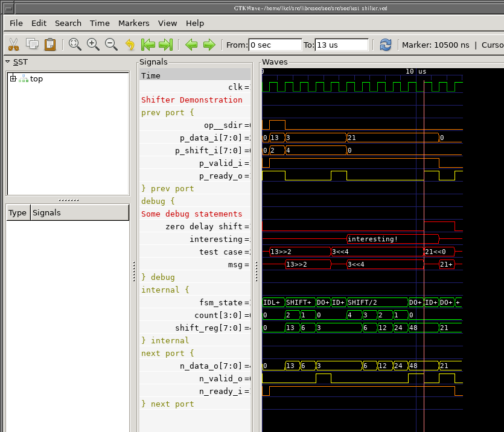Viewport: 504px width, 432px height.
Task: Jump to start of the time range
Action: coord(147,45)
